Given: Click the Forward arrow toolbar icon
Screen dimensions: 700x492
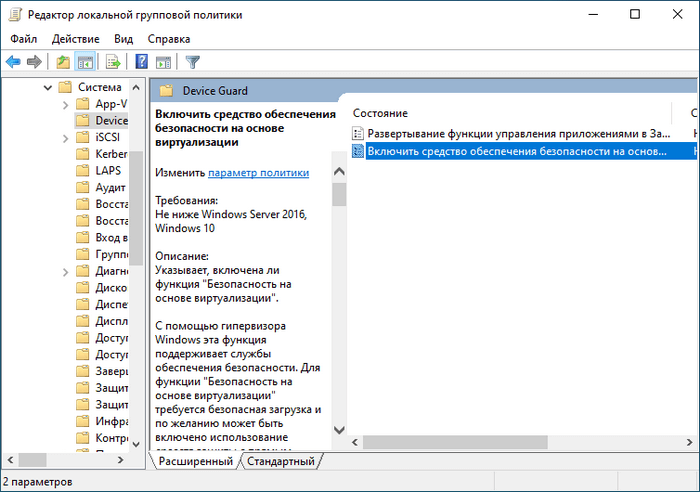Looking at the screenshot, I should [x=34, y=62].
